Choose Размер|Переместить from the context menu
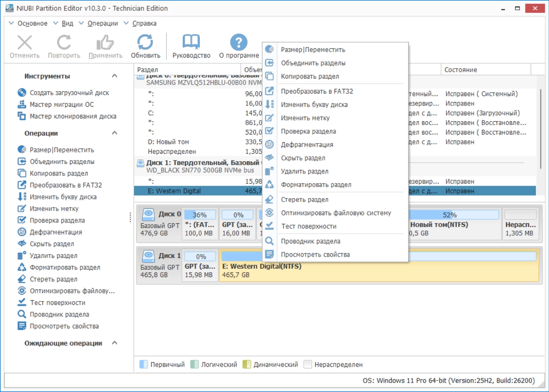The height and width of the screenshot is (392, 549). [x=335, y=50]
